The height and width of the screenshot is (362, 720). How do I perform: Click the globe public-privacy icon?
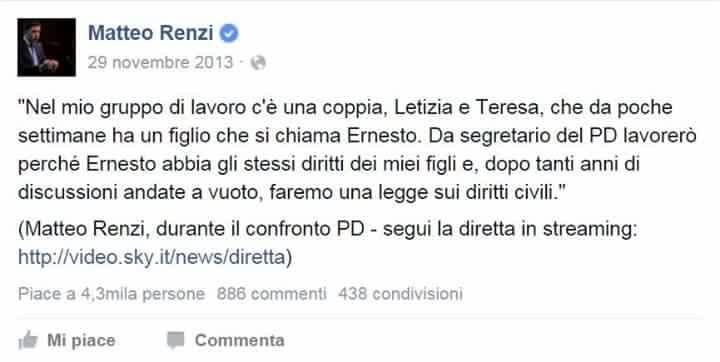click(258, 63)
